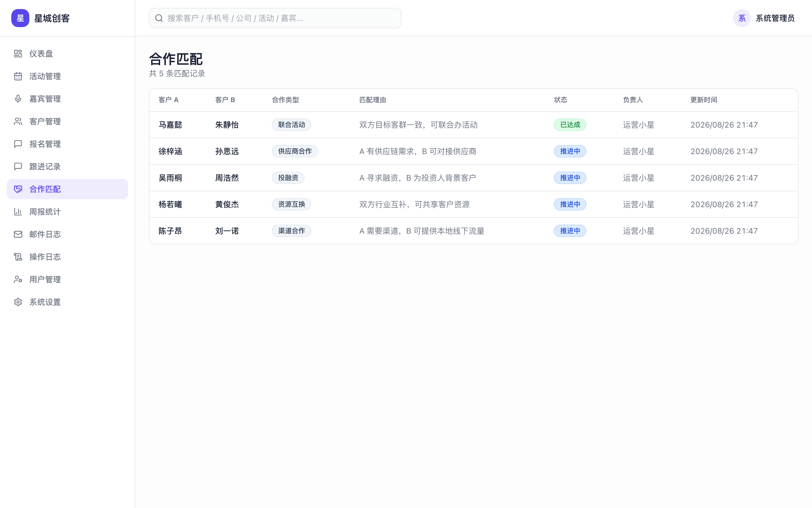Click 运营小星 in 吴雨桐 row
Viewport: 812px width, 508px height.
coord(639,178)
